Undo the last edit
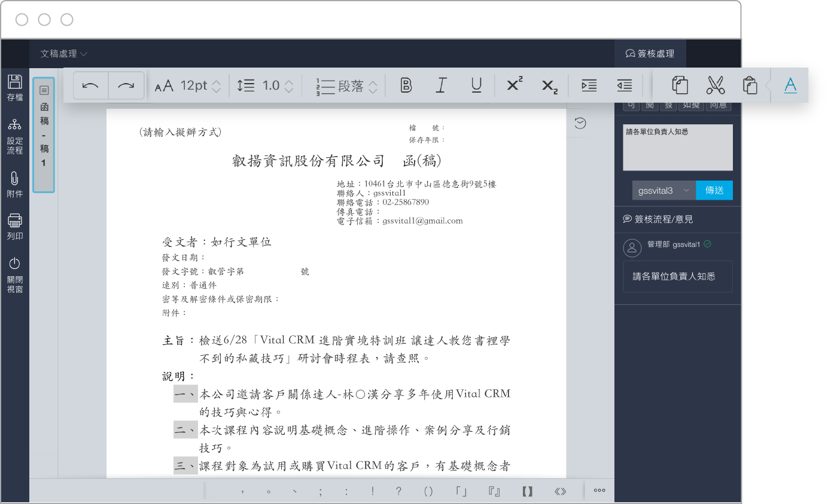 click(x=90, y=85)
